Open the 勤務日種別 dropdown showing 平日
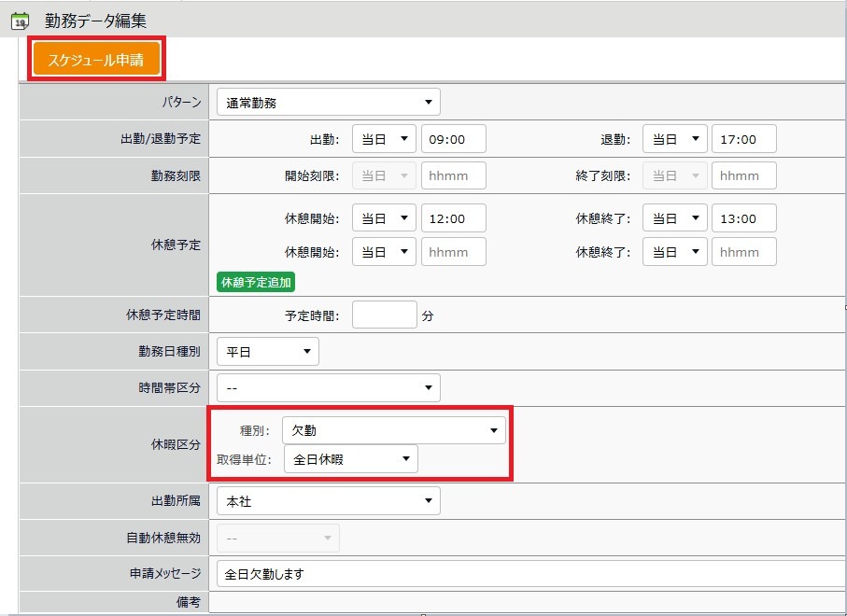 click(x=267, y=352)
